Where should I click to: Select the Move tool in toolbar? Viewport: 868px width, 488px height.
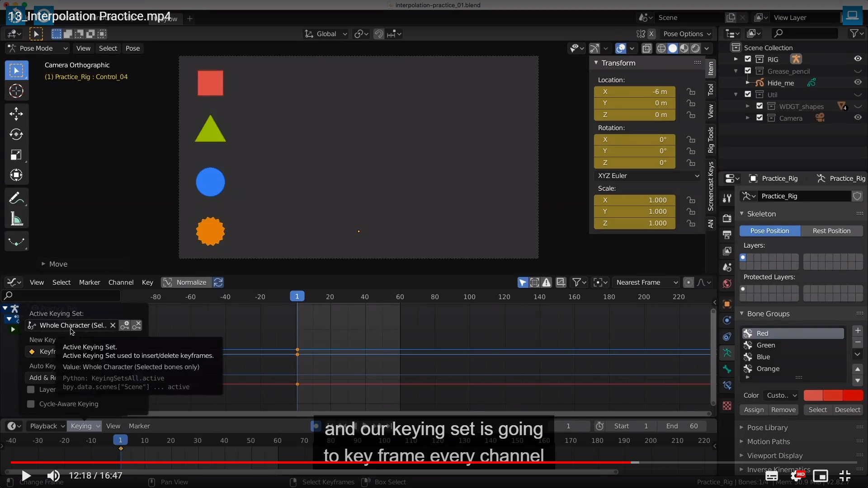pyautogui.click(x=16, y=113)
